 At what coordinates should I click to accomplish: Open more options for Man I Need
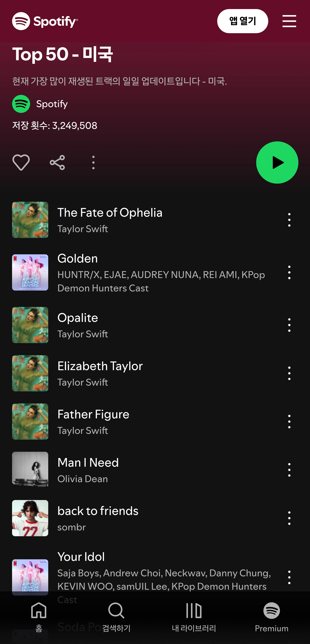tap(289, 469)
